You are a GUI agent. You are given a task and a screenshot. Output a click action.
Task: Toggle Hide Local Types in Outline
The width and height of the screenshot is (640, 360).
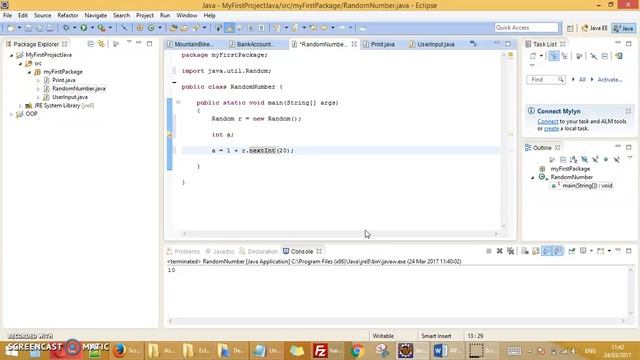[x=617, y=159]
